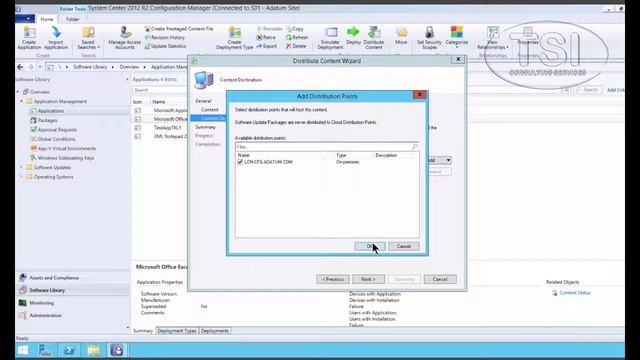Screen dimensions: 640x360
Task: Click Cancel in Distribute Content Wizard
Action: [440, 279]
